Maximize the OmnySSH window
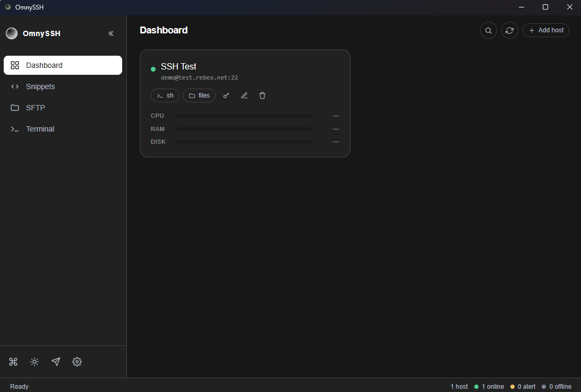This screenshot has width=581, height=392. click(x=545, y=7)
